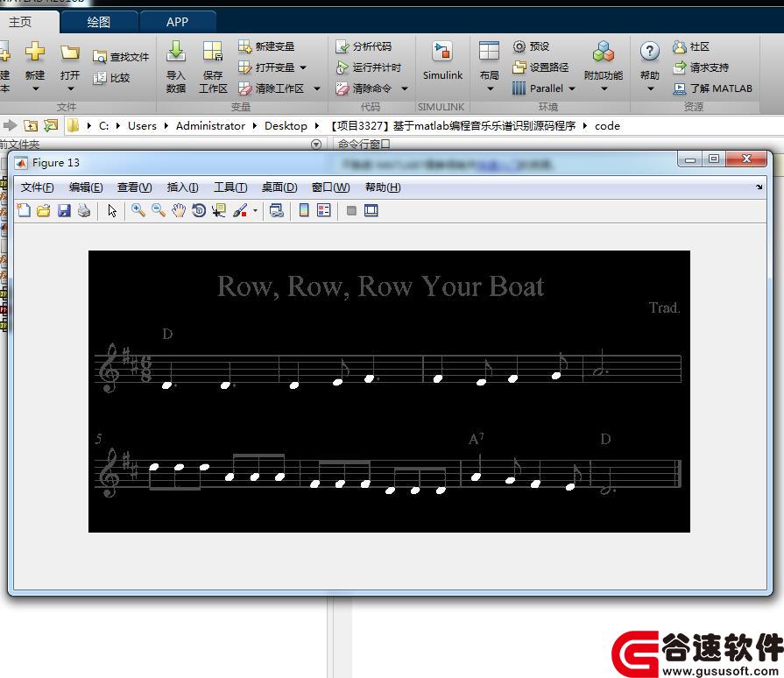
Task: Click 设置路径 (Set Path)
Action: tap(540, 67)
